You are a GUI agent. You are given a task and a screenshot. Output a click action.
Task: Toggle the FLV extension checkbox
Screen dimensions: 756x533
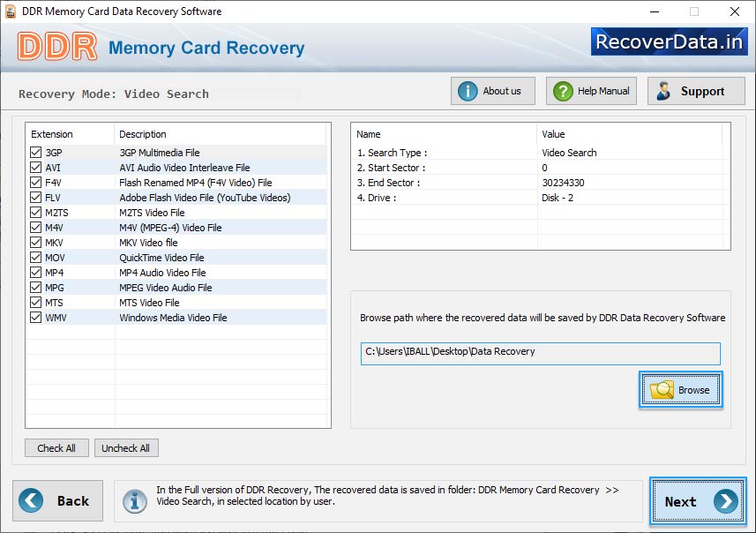click(x=35, y=198)
